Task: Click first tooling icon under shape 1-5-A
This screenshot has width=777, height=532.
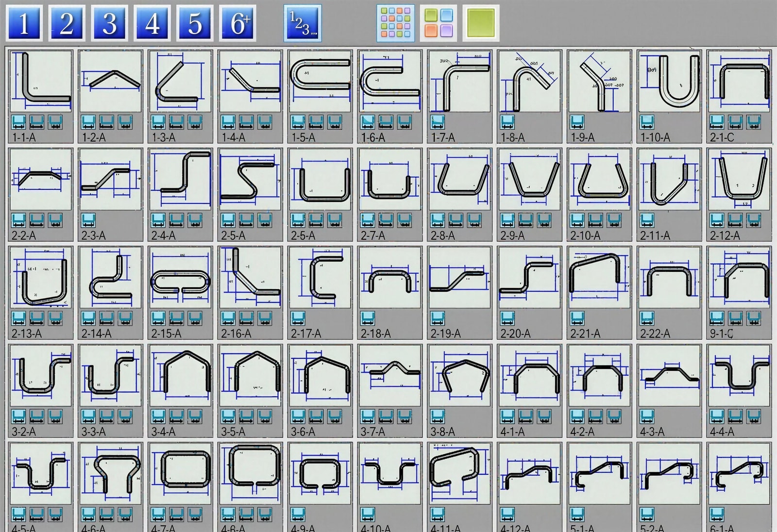Action: tap(298, 122)
